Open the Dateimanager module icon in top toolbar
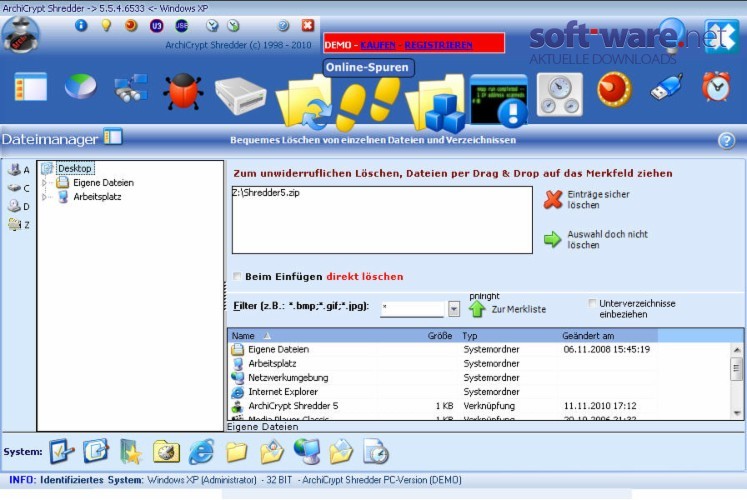 click(x=30, y=87)
